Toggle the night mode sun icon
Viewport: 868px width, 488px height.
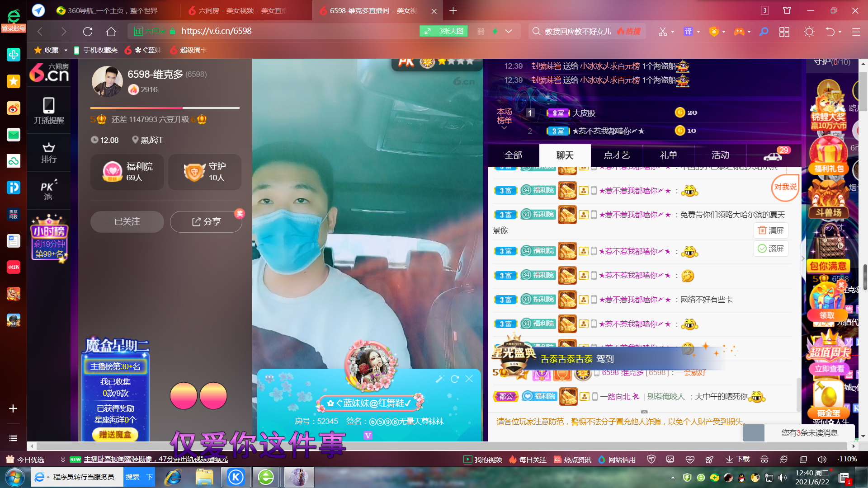click(809, 32)
